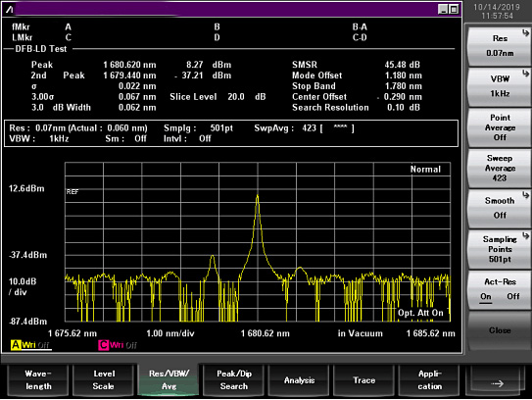
Task: Click the yellow trace A indicator icon
Action: 16,345
